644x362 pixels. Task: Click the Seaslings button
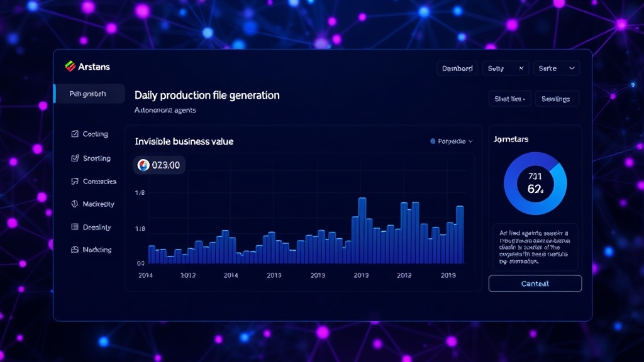click(557, 99)
